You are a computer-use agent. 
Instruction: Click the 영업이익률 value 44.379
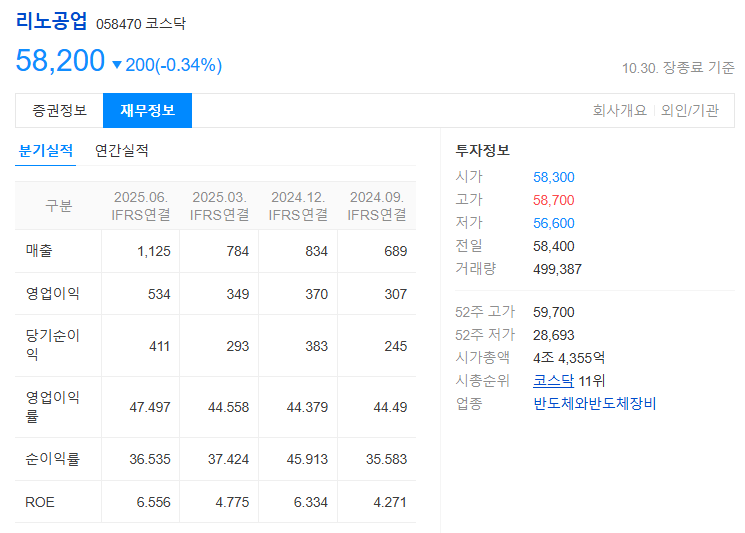(x=307, y=407)
